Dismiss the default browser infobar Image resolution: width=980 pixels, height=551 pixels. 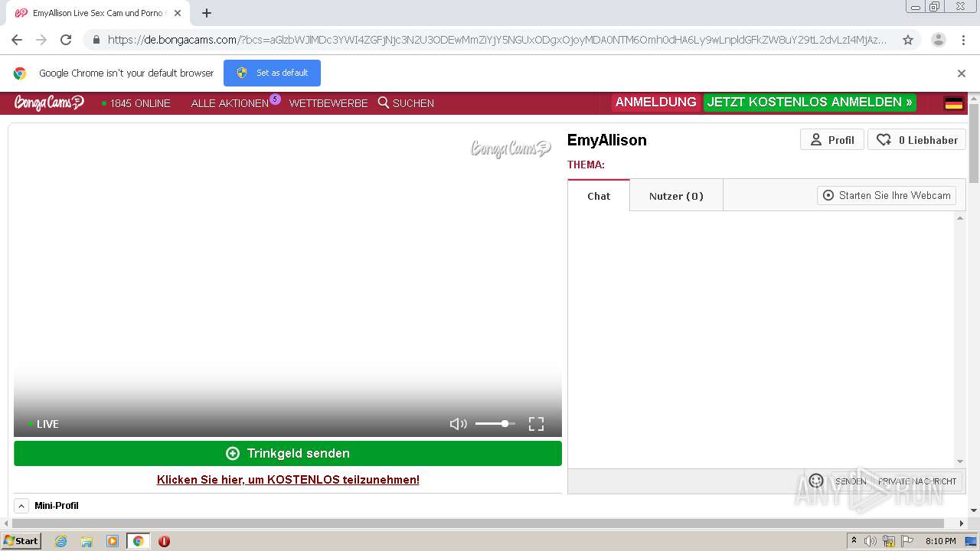(962, 73)
